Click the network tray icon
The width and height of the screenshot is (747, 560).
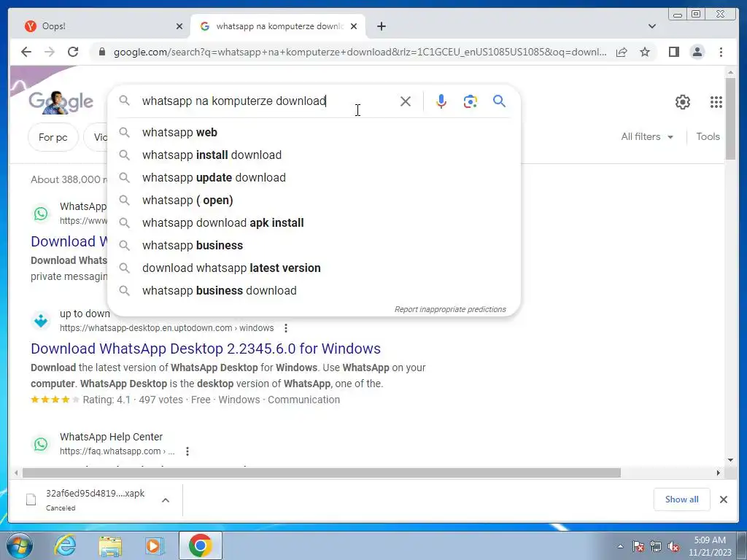[x=656, y=547]
